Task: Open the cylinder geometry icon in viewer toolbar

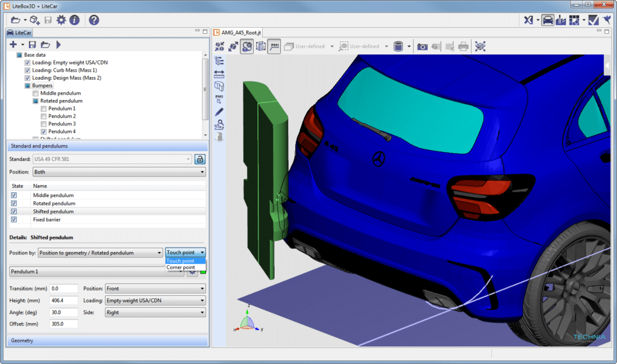Action: pos(398,46)
